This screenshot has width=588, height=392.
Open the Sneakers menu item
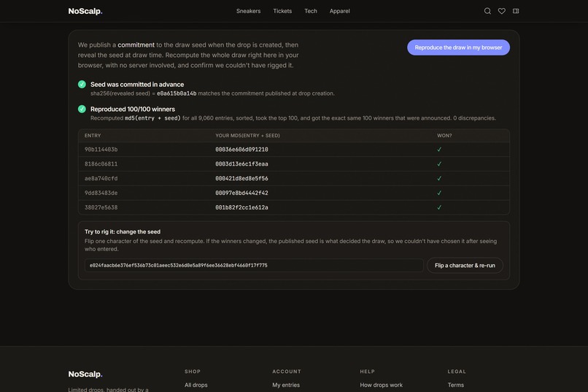[248, 11]
